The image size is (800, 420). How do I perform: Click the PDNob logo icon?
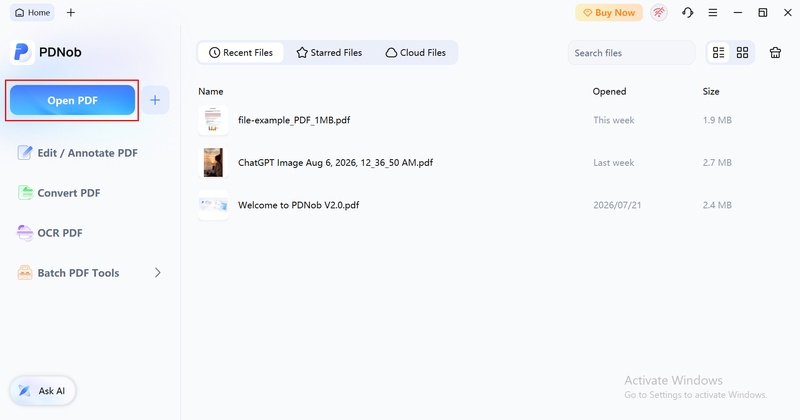pos(22,52)
